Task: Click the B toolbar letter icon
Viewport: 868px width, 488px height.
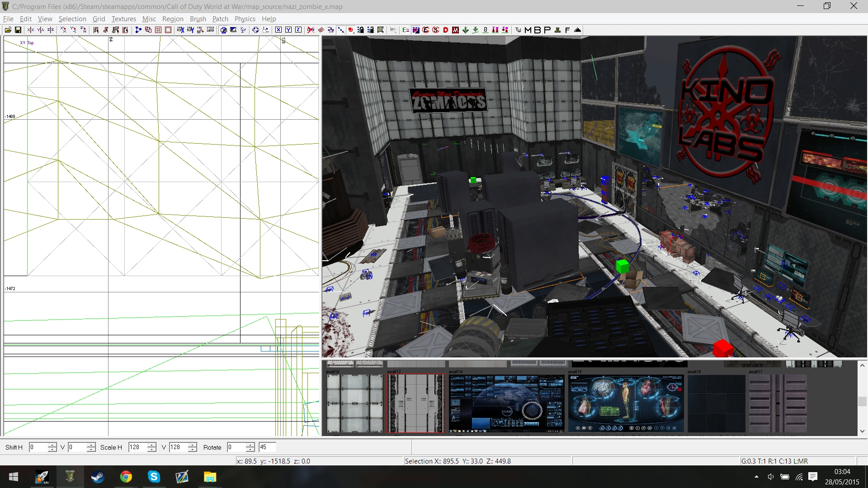Action: pos(538,30)
